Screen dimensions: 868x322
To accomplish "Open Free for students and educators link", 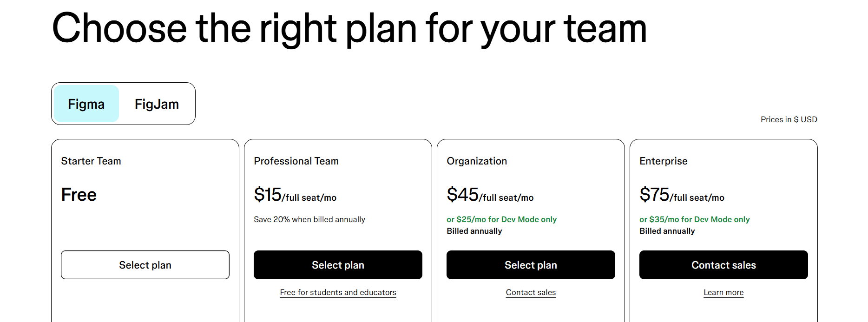I will (338, 292).
